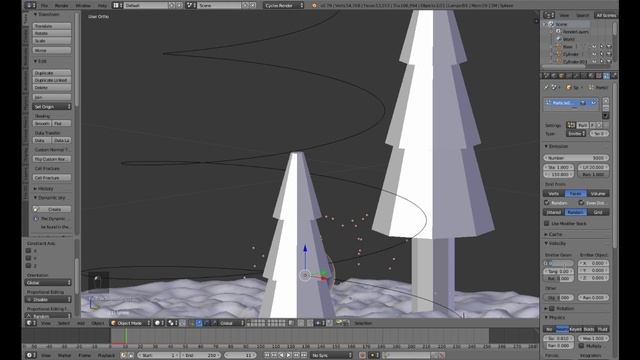This screenshot has height=360, width=640.
Task: Open the Render menu
Action: pyautogui.click(x=62, y=5)
